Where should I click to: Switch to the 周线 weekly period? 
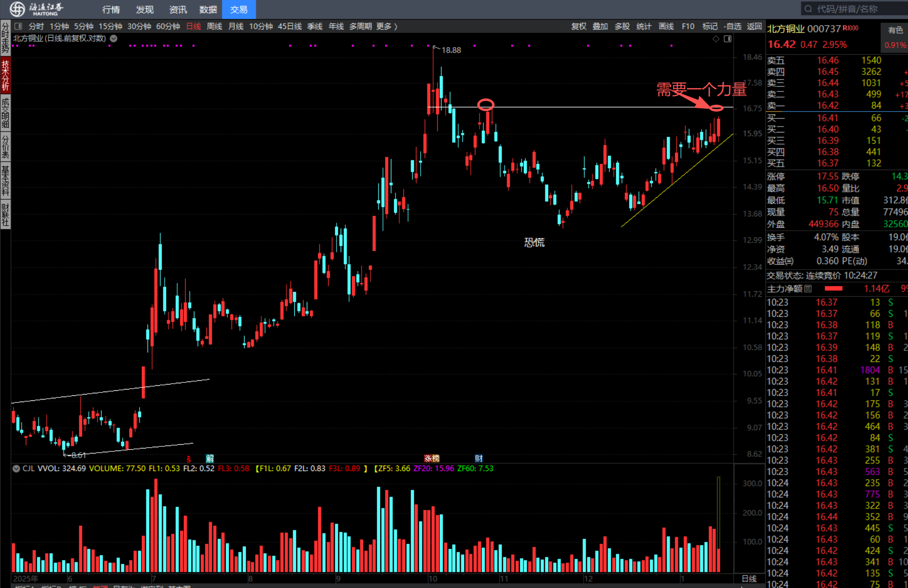(214, 26)
